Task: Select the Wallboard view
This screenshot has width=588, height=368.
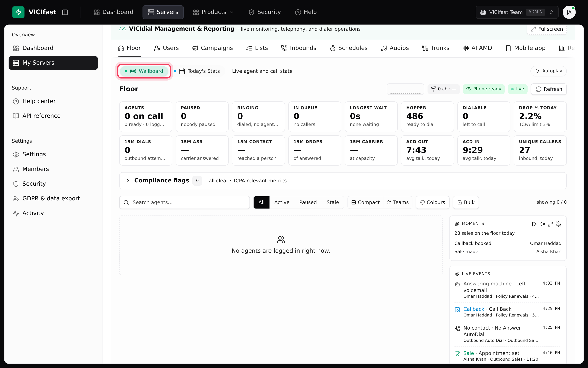Action: 144,71
